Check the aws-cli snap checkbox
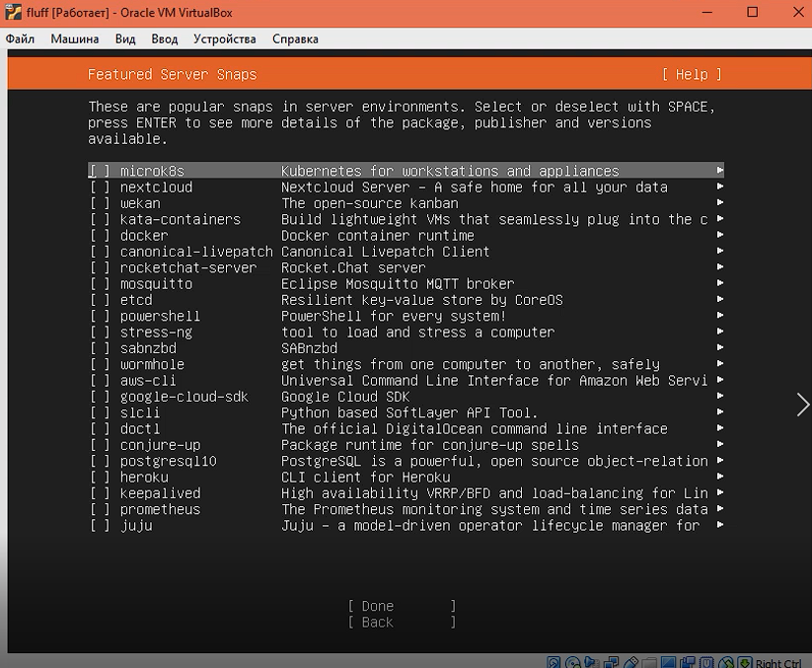 coord(100,381)
